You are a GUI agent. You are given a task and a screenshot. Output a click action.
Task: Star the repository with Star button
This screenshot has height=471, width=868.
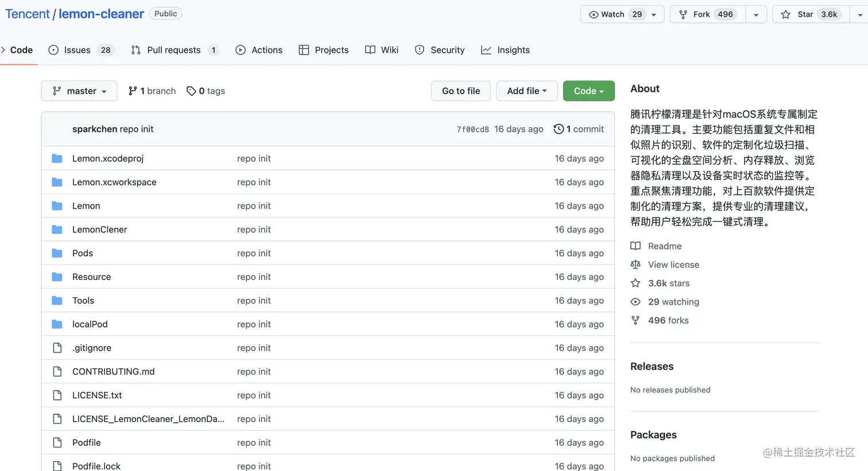(x=811, y=14)
